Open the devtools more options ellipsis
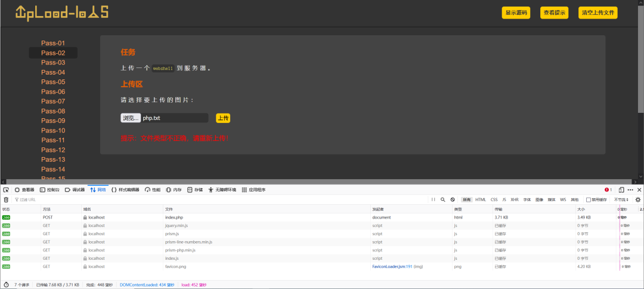The height and width of the screenshot is (289, 644). click(x=630, y=190)
